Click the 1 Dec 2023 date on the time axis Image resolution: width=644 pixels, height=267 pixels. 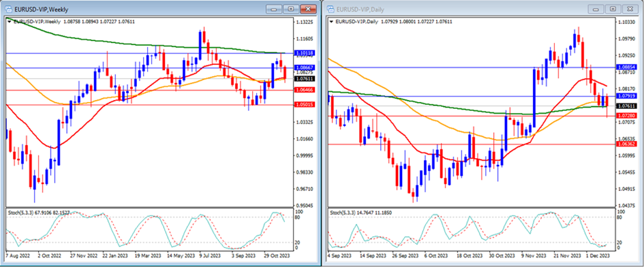pos(598,255)
